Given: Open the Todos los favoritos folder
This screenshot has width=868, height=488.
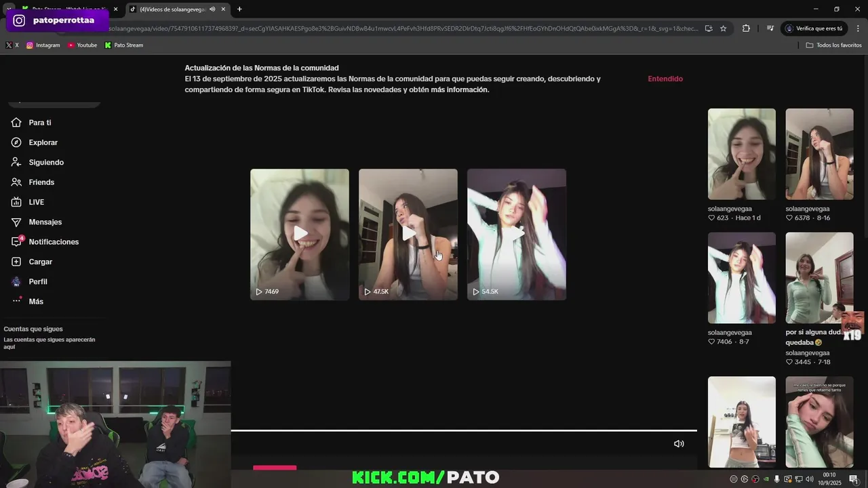Looking at the screenshot, I should point(833,45).
